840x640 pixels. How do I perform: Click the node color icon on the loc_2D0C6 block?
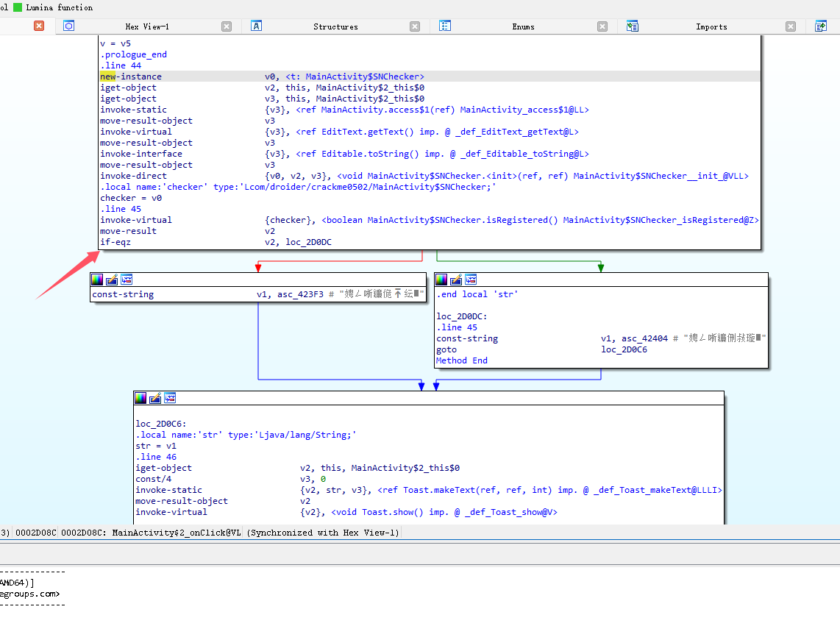pyautogui.click(x=140, y=398)
